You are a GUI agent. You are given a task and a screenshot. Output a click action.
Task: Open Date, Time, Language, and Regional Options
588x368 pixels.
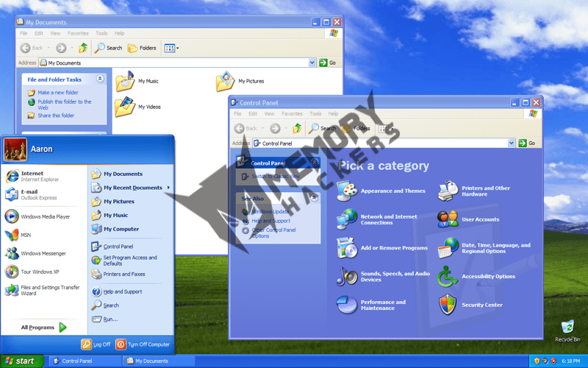[x=484, y=248]
